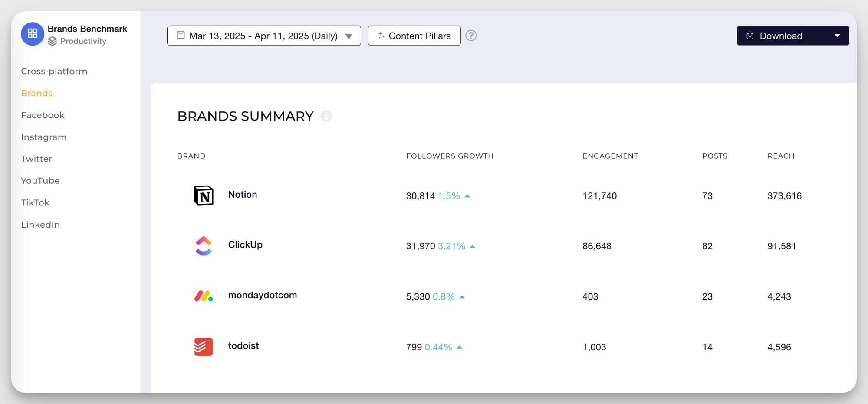Click the mondaydotcom logo icon

click(204, 296)
